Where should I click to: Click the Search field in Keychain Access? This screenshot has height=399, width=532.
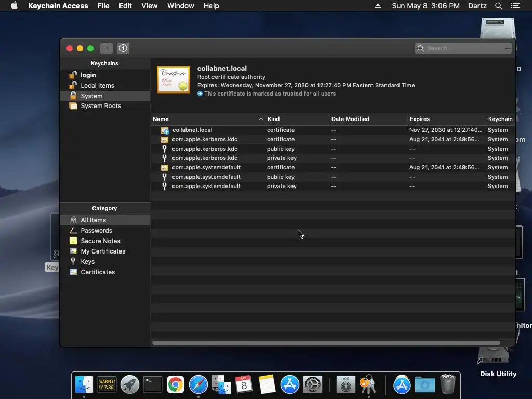coord(463,48)
